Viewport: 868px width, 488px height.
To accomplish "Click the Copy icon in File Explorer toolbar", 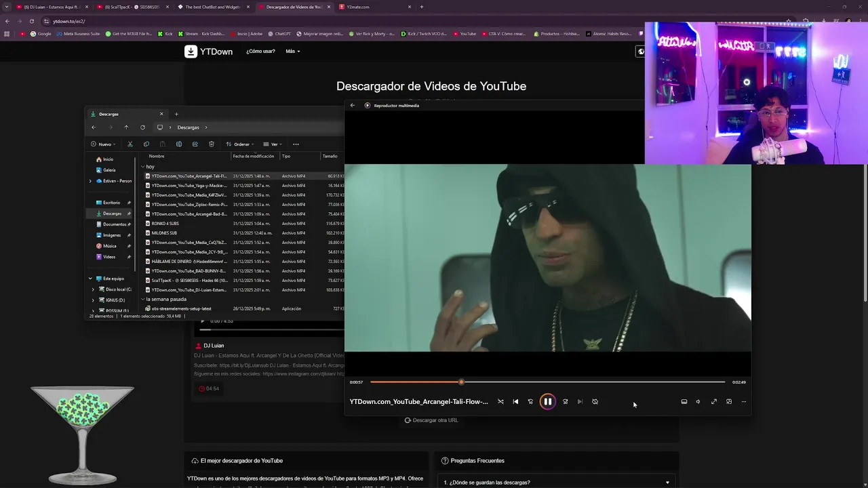I will (x=146, y=144).
